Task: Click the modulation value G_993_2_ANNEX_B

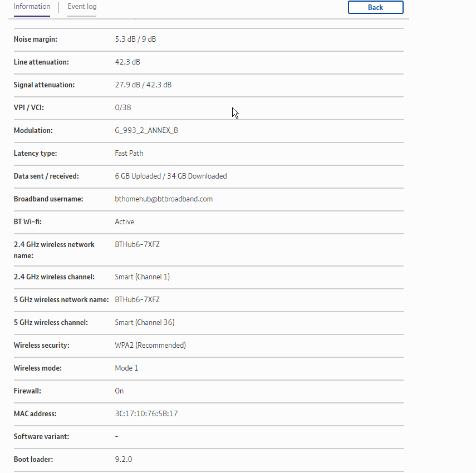Action: pos(146,130)
